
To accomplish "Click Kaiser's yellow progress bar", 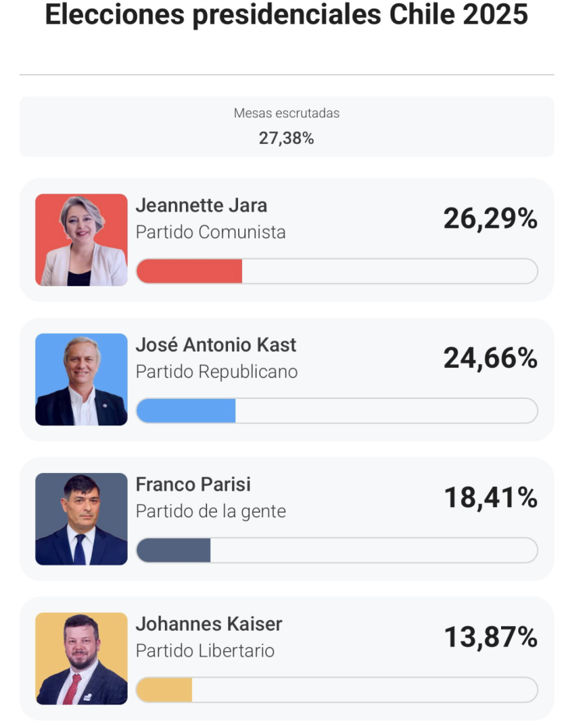I will tap(165, 690).
